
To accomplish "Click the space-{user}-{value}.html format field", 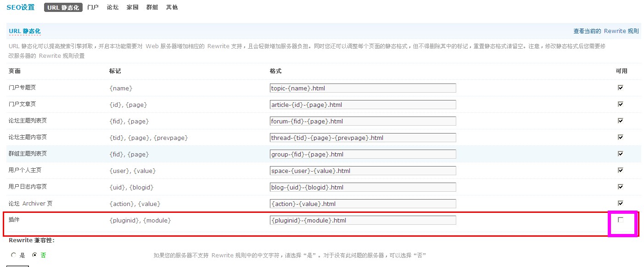I will [x=363, y=171].
